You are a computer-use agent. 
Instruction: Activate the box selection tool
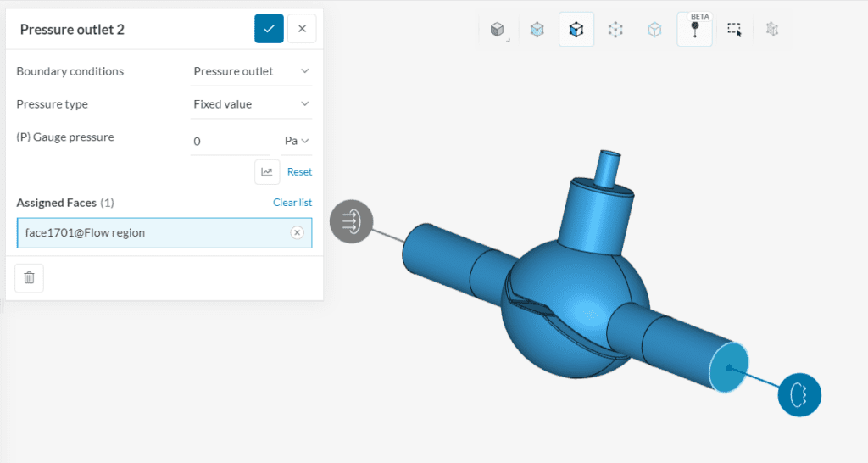point(733,30)
